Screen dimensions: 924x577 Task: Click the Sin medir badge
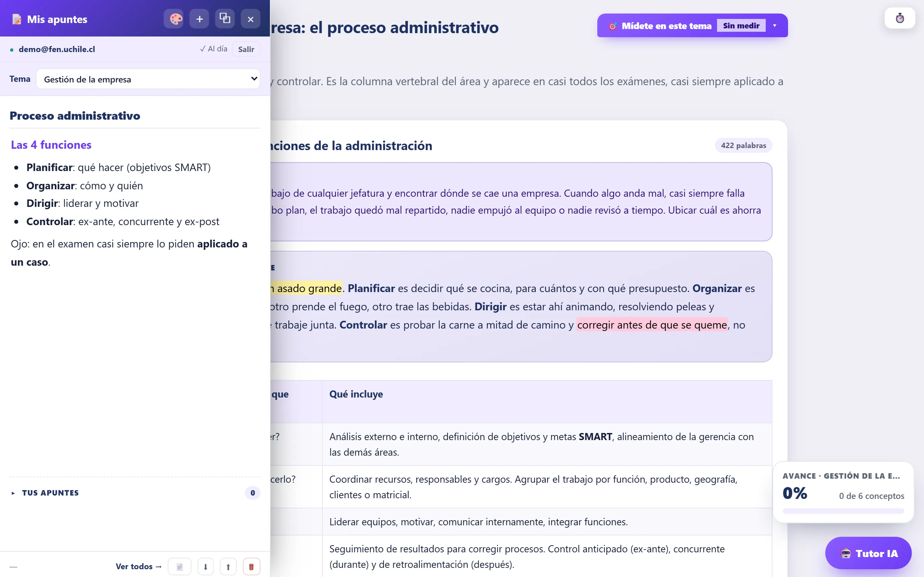[x=741, y=26]
